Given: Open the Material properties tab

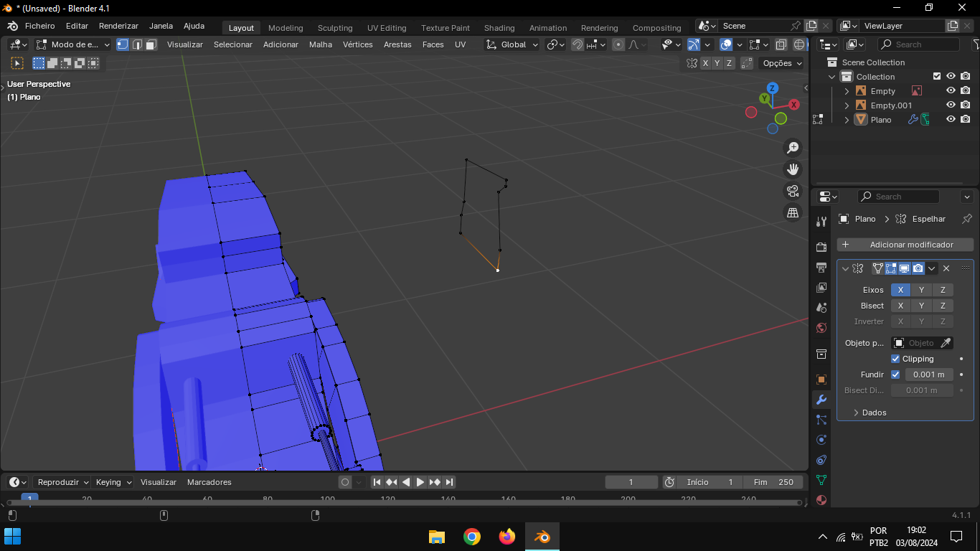Looking at the screenshot, I should (821, 500).
